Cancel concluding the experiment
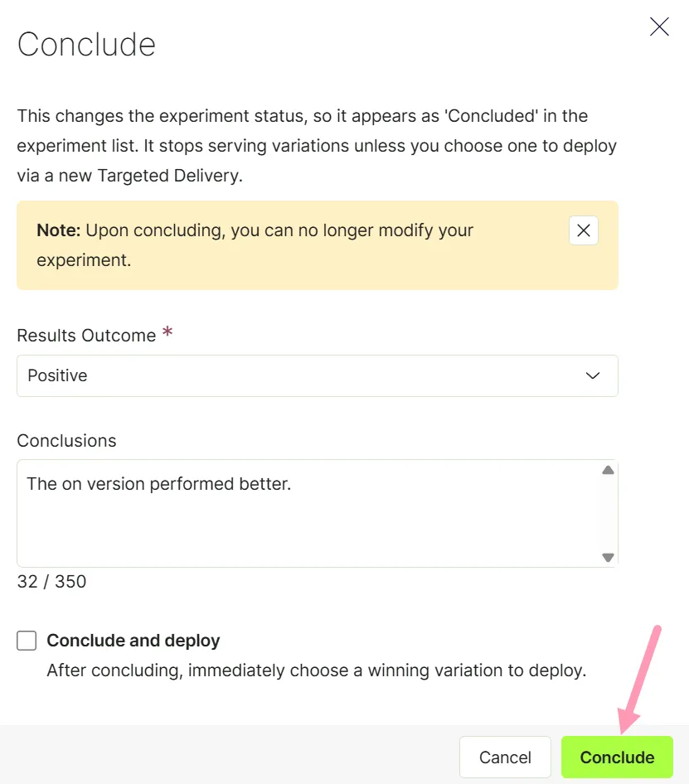Screen dimensions: 689x784 505,757
